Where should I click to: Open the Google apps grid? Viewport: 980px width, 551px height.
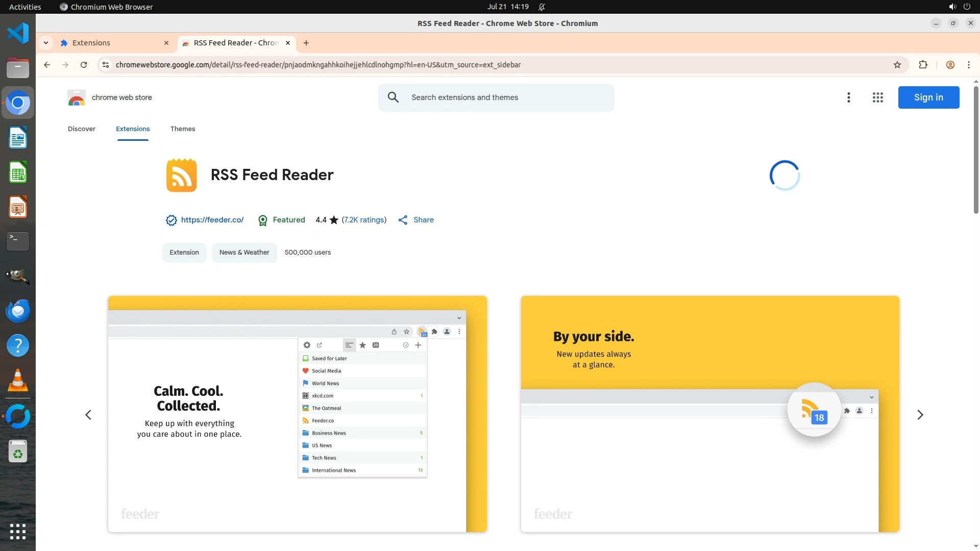tap(877, 97)
